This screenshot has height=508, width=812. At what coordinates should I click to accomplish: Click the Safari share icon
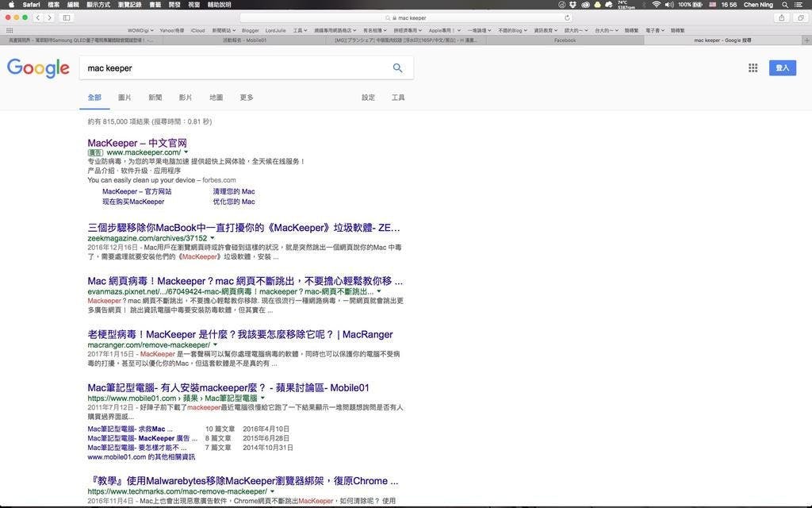click(782, 17)
